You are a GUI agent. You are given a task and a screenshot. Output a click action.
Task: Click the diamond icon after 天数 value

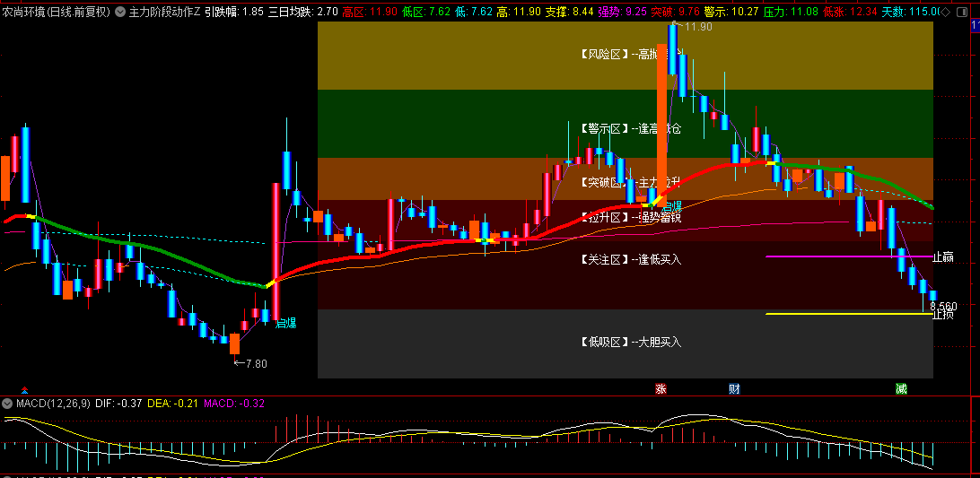945,12
